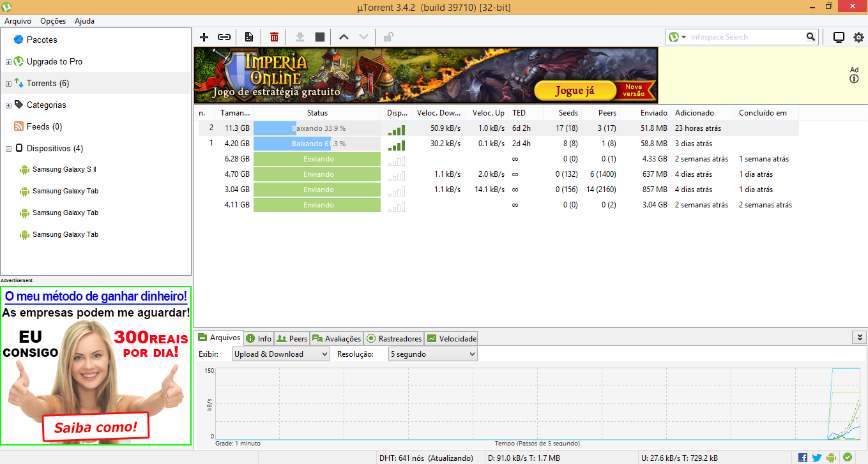868x464 pixels.
Task: Add torrent from URL link icon
Action: tap(224, 37)
